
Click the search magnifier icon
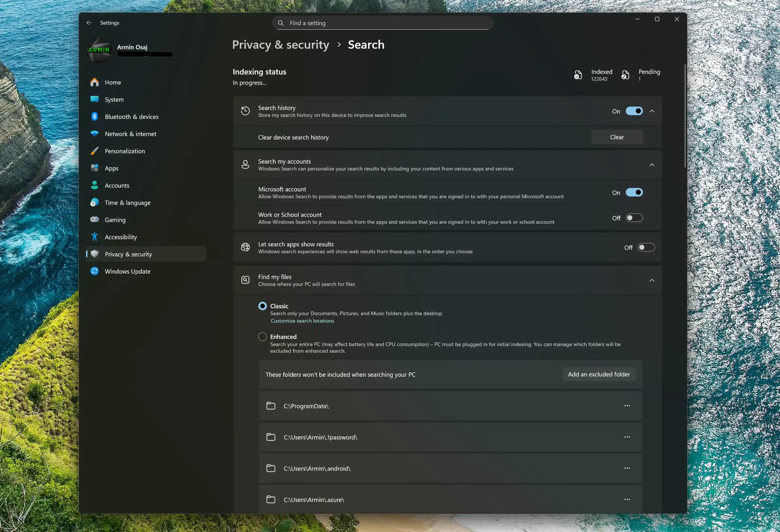[x=281, y=23]
